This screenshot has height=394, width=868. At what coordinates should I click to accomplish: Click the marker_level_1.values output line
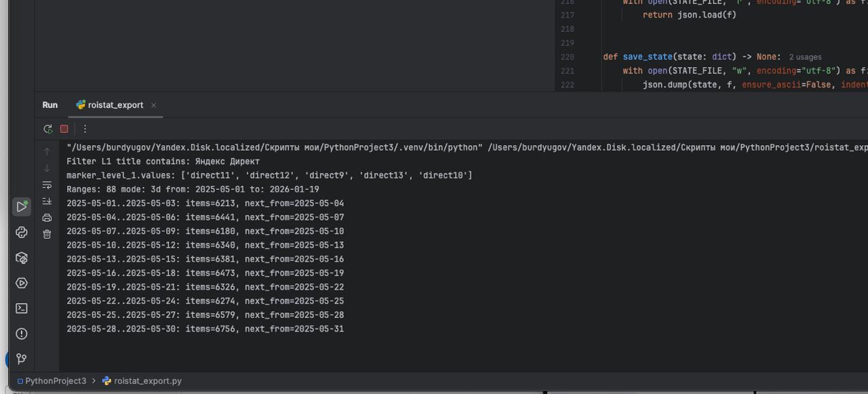coord(269,176)
